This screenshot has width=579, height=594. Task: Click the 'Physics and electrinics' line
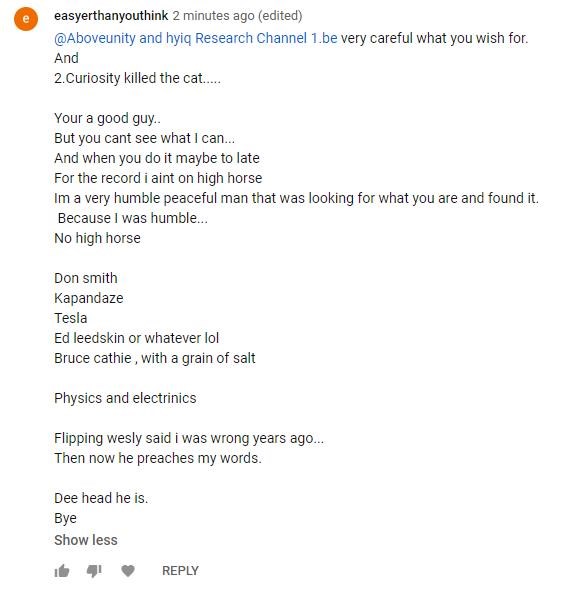[125, 398]
